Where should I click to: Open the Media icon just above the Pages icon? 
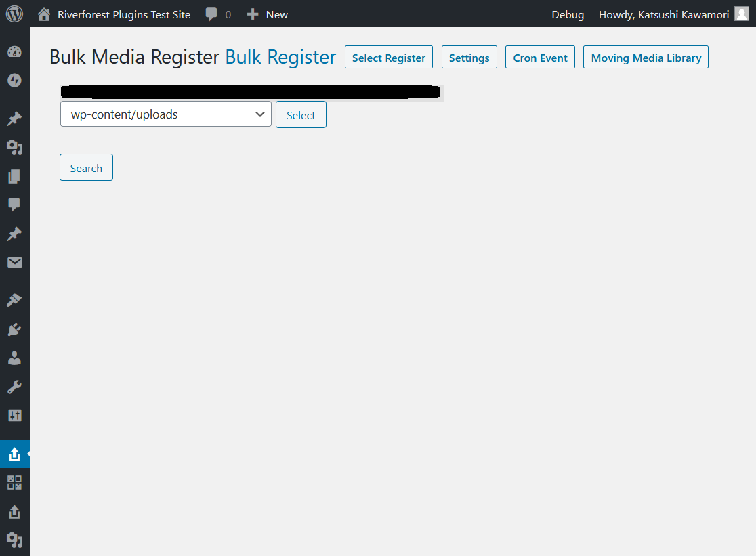click(x=14, y=148)
